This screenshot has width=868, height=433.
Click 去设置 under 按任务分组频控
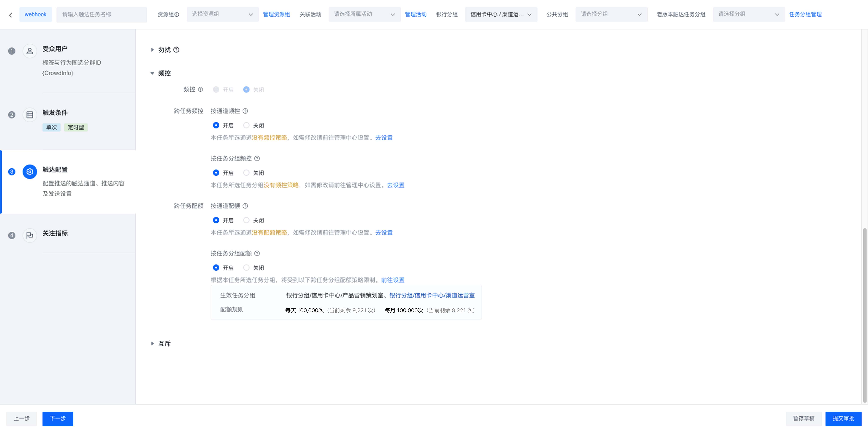396,185
